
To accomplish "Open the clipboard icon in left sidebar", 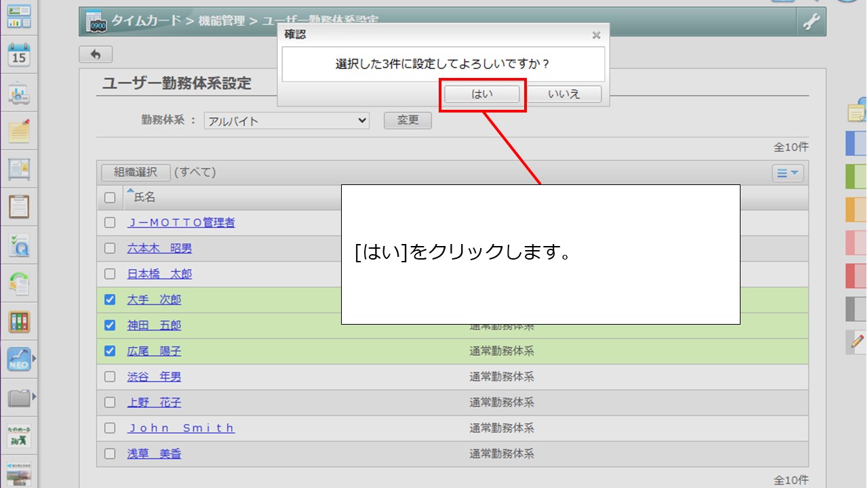I will [x=19, y=206].
